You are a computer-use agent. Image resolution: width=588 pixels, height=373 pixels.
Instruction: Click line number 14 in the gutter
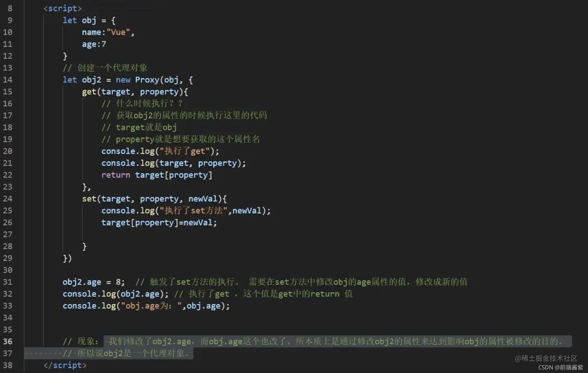click(8, 80)
